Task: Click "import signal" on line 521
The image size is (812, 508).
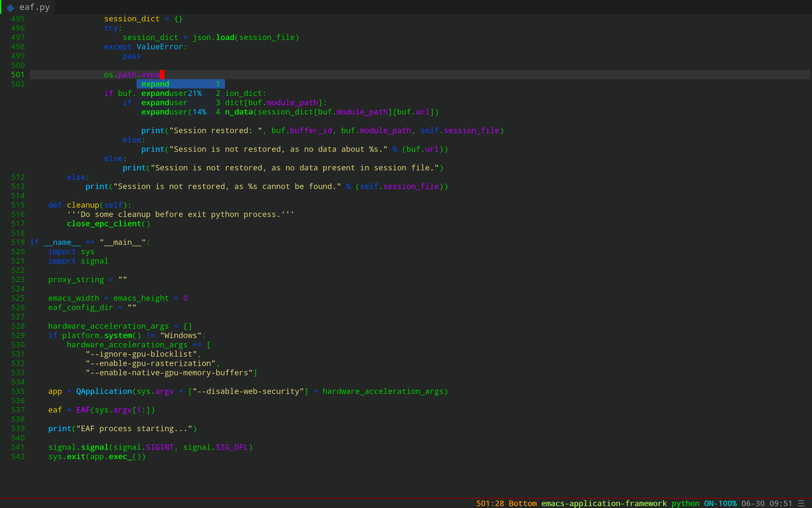Action: [x=78, y=261]
